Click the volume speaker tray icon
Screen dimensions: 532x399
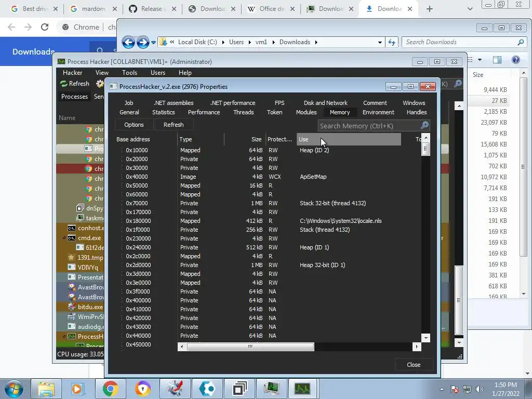click(x=480, y=389)
